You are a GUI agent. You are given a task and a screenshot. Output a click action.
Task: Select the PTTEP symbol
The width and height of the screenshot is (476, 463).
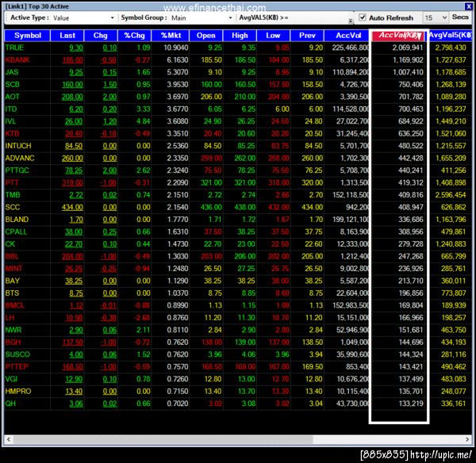coord(17,367)
